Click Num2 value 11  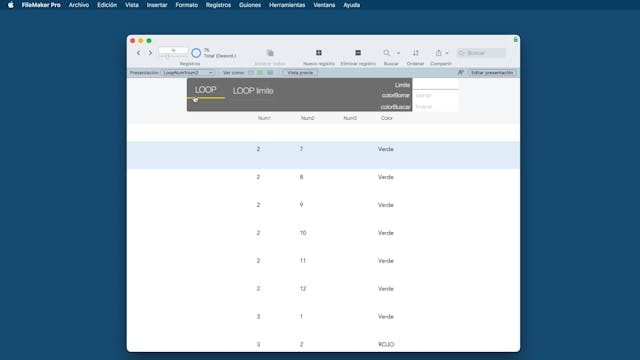click(x=303, y=260)
